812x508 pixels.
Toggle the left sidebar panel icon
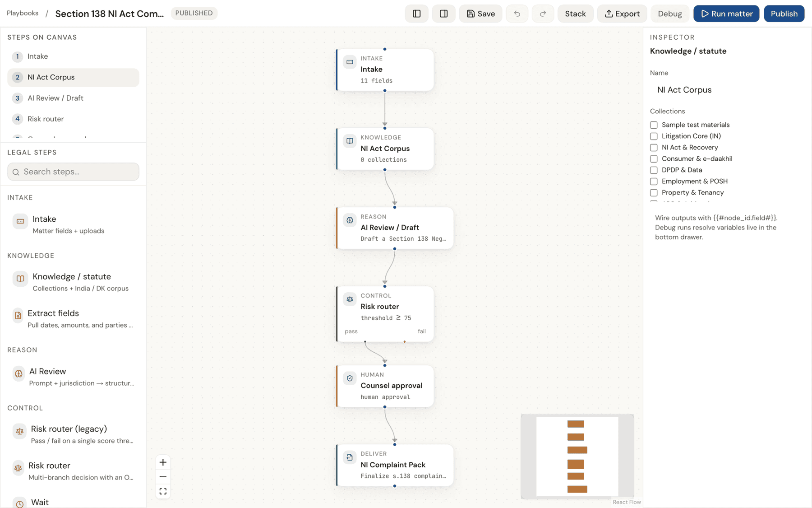tap(416, 14)
